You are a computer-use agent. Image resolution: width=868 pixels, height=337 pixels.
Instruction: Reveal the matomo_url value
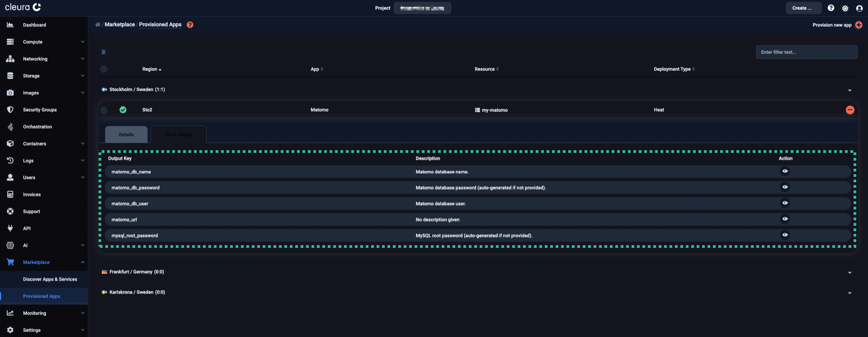785,219
